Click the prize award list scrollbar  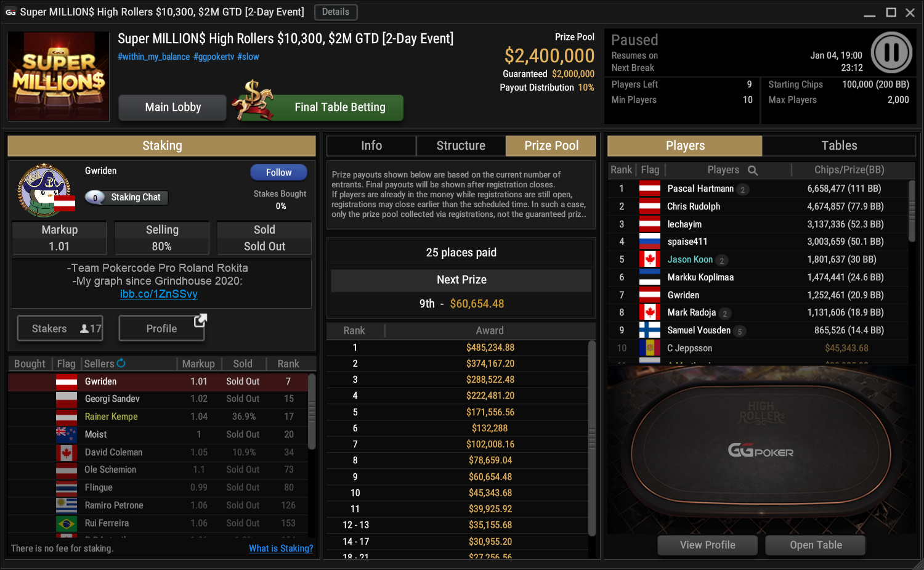click(x=592, y=438)
